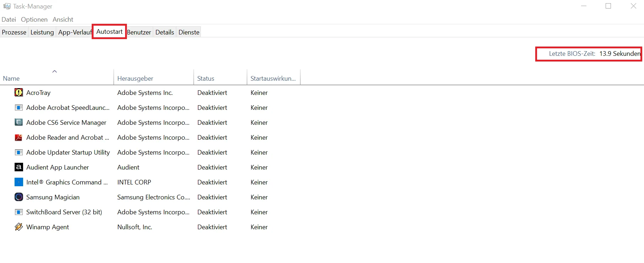The width and height of the screenshot is (644, 263).
Task: Click the Adobe Systems Inc. publisher cell
Action: (x=145, y=93)
